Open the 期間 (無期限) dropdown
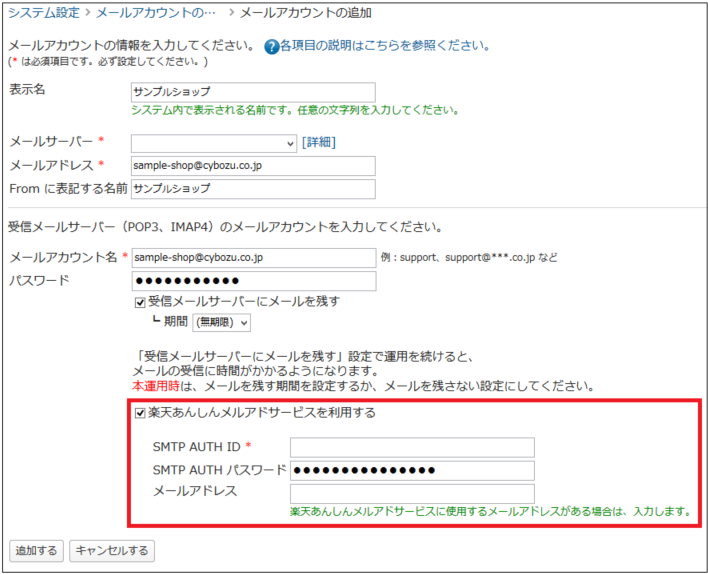The image size is (708, 574). (221, 322)
